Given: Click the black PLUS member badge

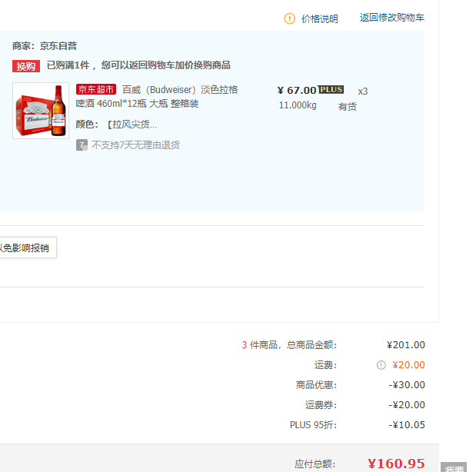Looking at the screenshot, I should 331,90.
